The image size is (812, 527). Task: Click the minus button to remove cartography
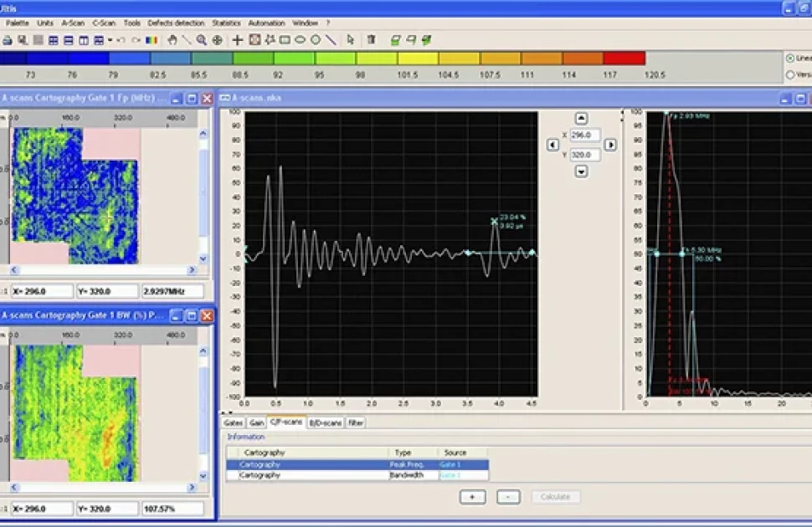point(508,496)
